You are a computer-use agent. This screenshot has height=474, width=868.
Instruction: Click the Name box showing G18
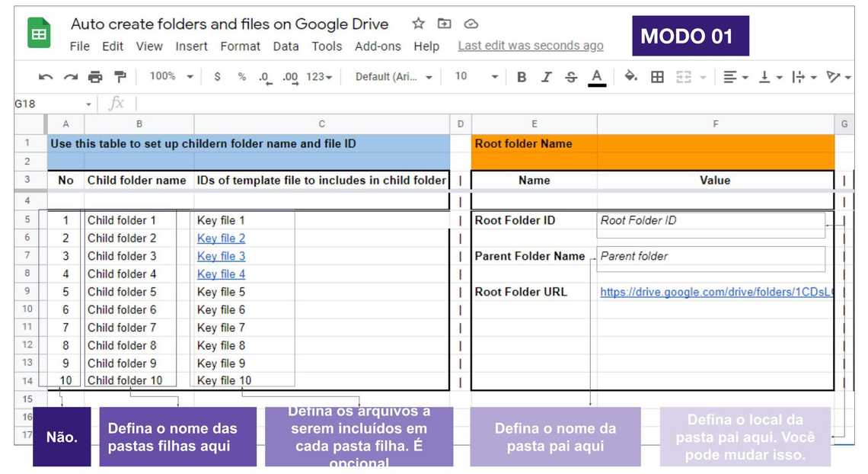(x=53, y=104)
